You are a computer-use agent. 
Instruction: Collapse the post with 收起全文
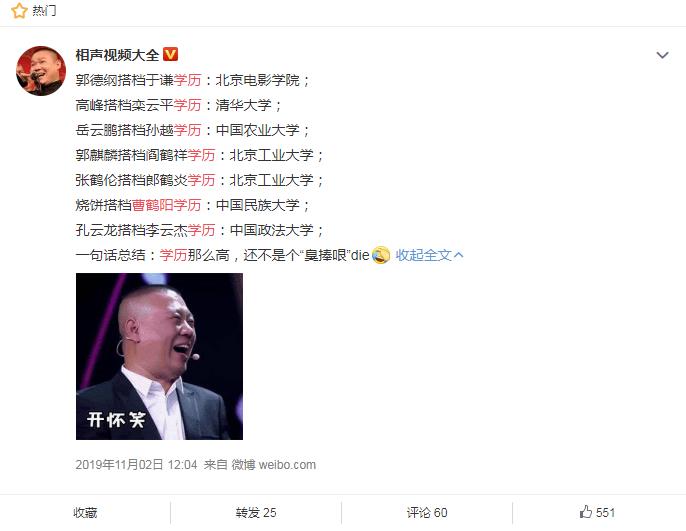(429, 255)
